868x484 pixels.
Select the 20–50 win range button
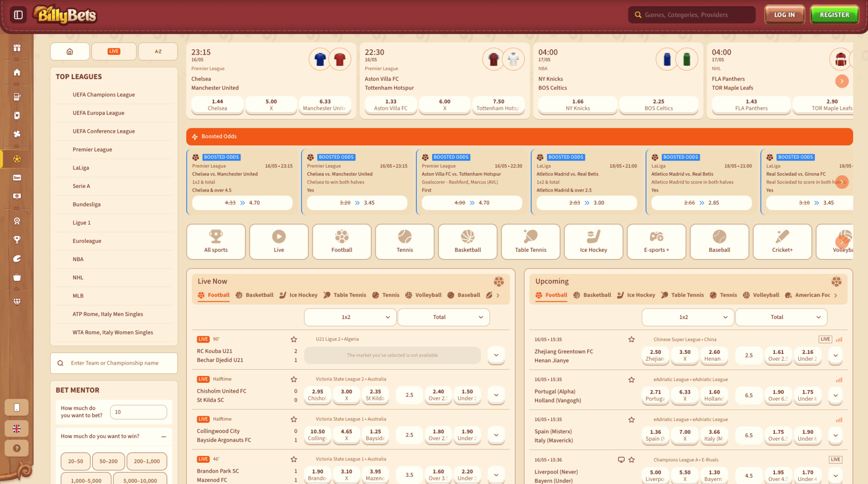75,461
